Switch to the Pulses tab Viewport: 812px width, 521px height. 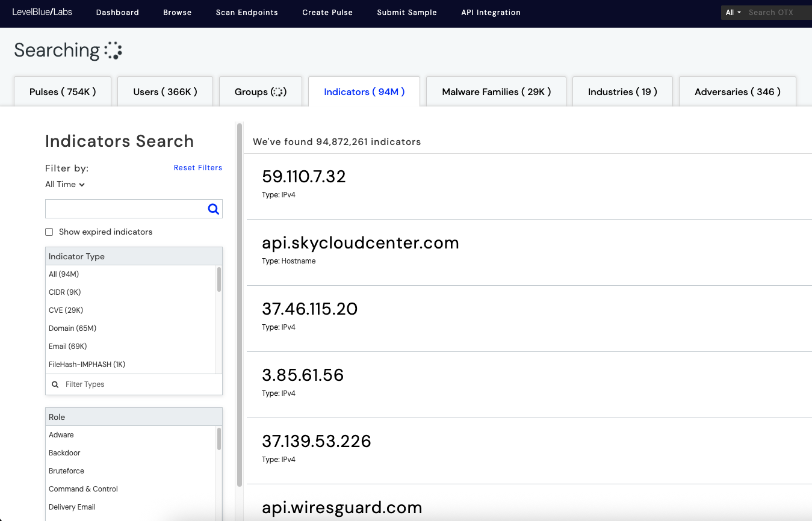tap(63, 92)
